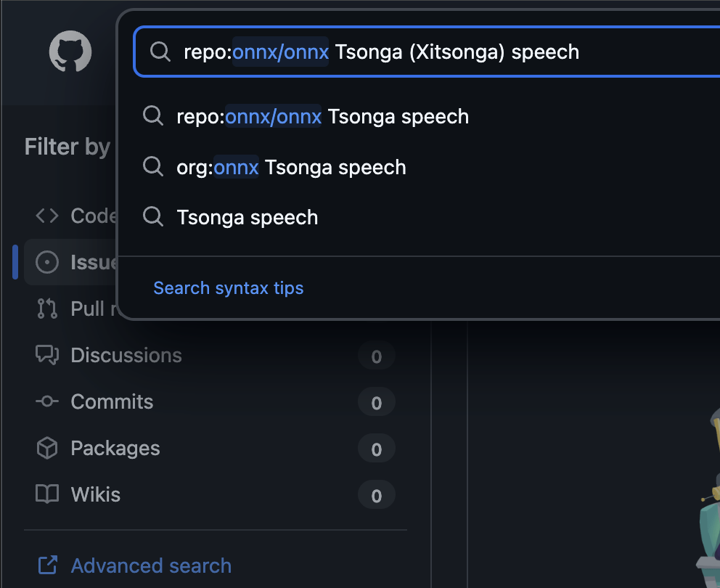Click the Wikis result count badge
720x588 pixels.
(x=376, y=497)
